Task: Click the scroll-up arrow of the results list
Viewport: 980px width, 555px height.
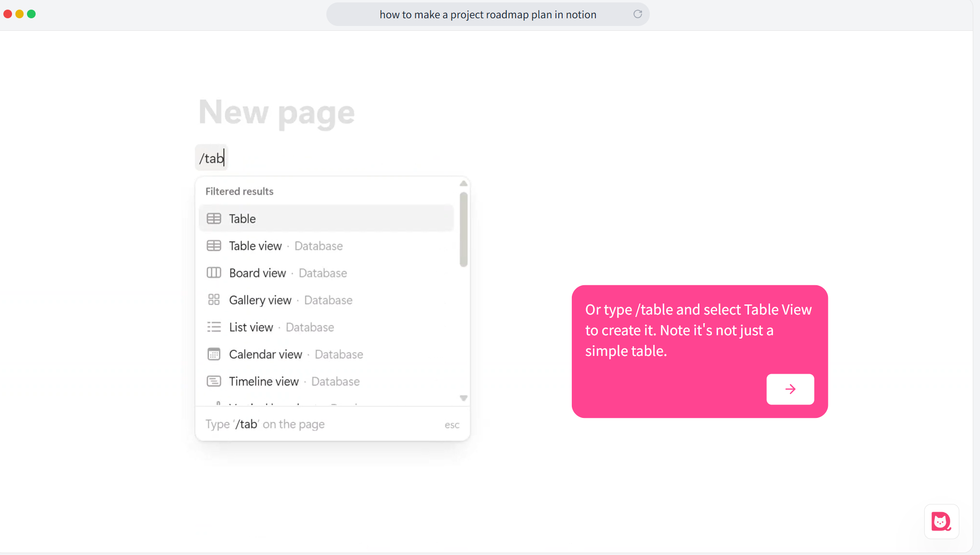Action: coord(463,183)
